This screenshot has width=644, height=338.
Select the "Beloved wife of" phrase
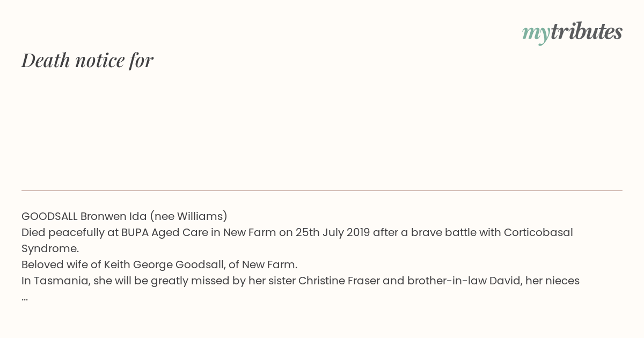click(61, 264)
